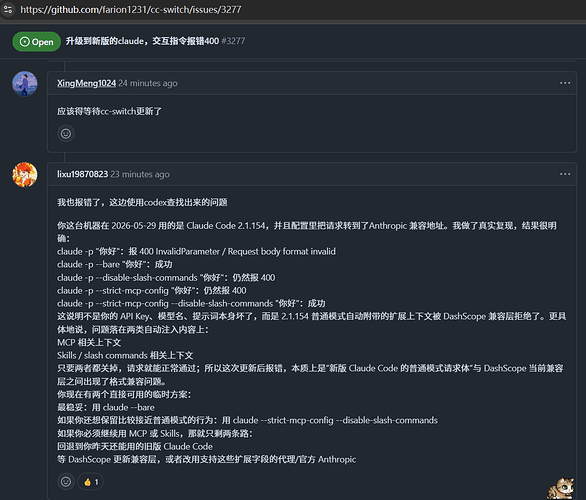Add reaction emoji to XingMeng1024's comment
586x500 pixels.
tap(66, 133)
